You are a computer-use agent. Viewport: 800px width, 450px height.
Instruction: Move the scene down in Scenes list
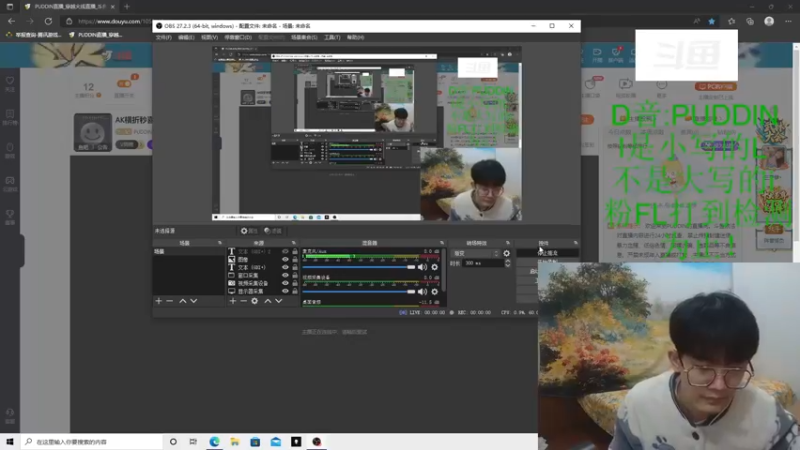pos(194,301)
